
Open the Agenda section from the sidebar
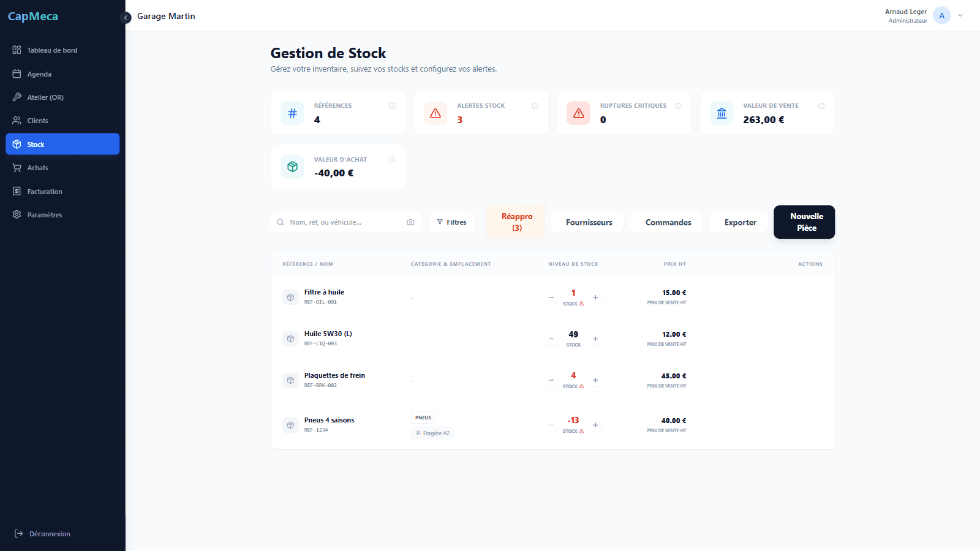pos(39,73)
